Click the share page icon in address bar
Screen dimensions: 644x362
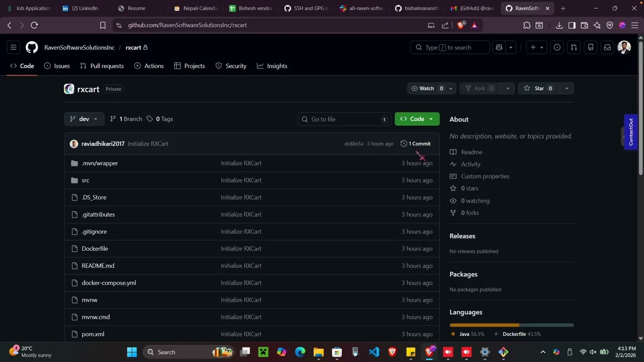[x=445, y=25]
